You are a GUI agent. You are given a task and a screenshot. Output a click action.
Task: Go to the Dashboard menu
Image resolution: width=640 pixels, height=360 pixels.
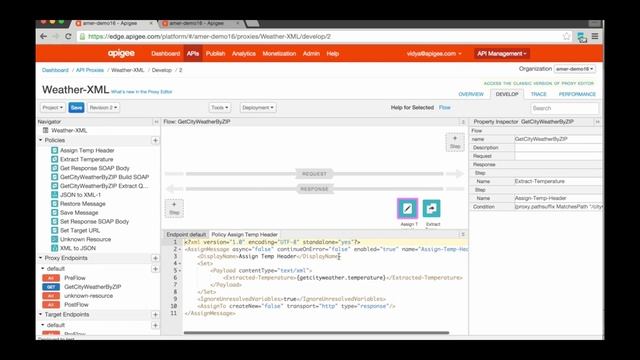coord(165,53)
